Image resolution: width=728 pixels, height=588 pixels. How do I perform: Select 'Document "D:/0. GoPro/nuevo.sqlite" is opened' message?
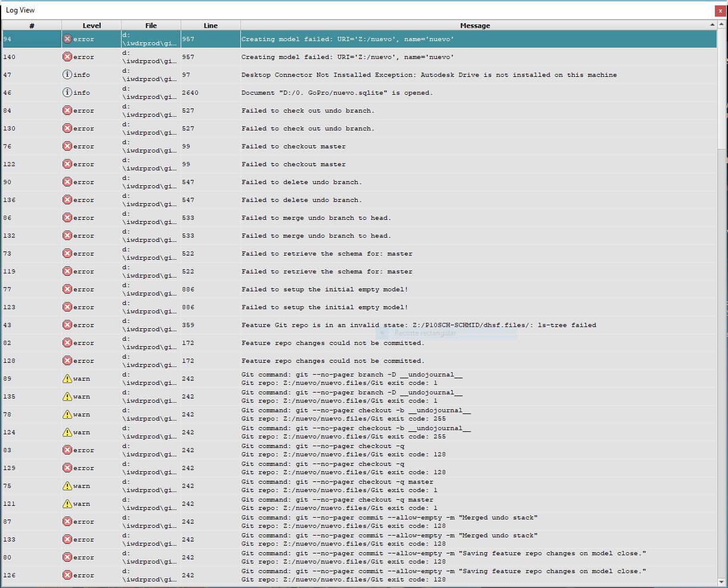(337, 92)
